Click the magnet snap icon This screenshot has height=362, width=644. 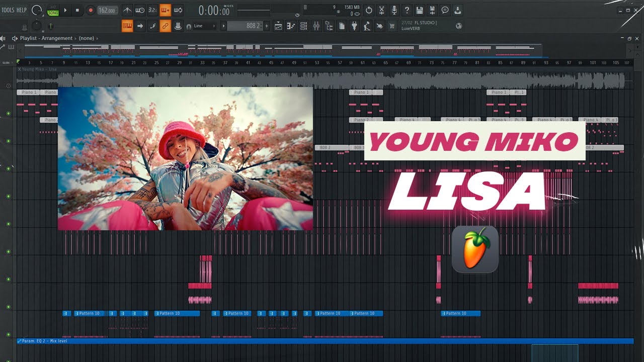[x=188, y=26]
